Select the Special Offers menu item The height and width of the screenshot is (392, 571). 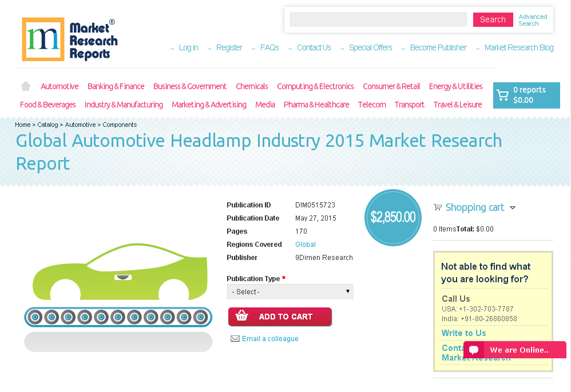(x=370, y=47)
